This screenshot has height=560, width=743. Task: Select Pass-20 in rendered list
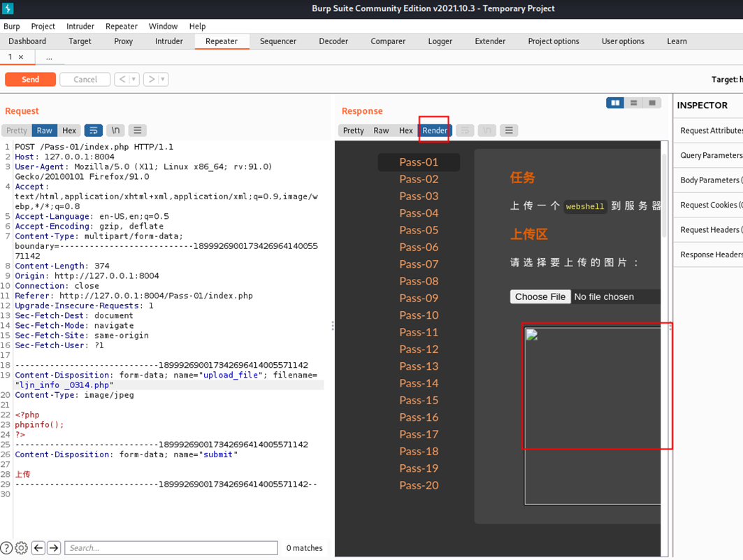coord(419,485)
